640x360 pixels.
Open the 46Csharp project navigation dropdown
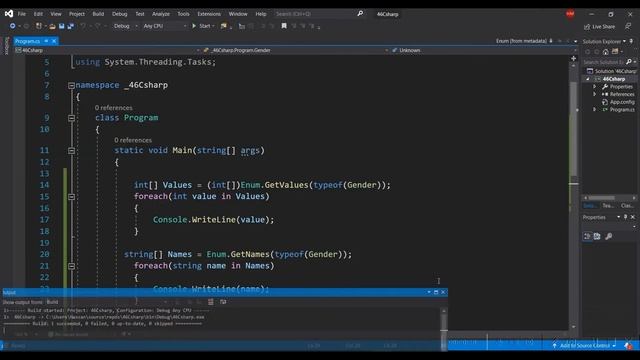107,50
